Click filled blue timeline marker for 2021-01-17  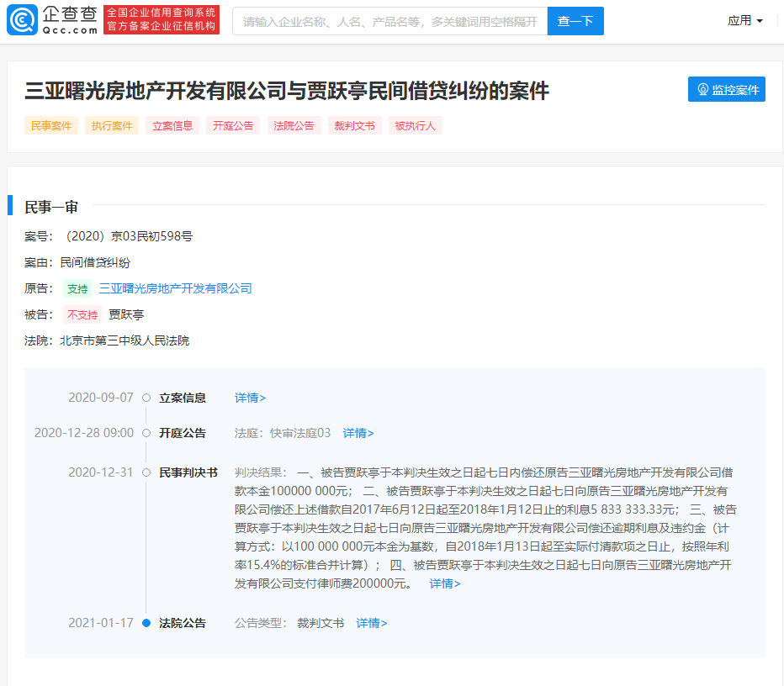pyautogui.click(x=146, y=623)
